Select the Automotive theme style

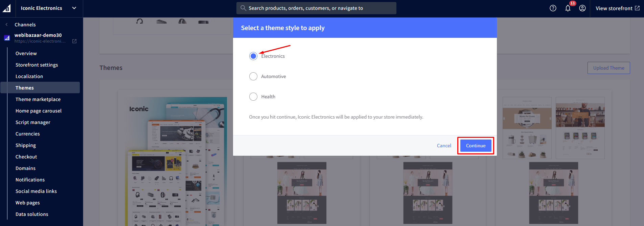coord(253,76)
